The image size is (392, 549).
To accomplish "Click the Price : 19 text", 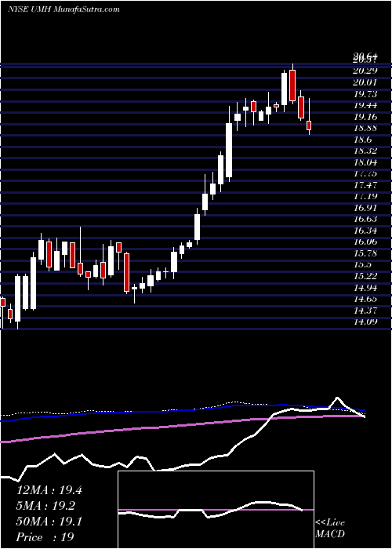I will click(x=45, y=537).
